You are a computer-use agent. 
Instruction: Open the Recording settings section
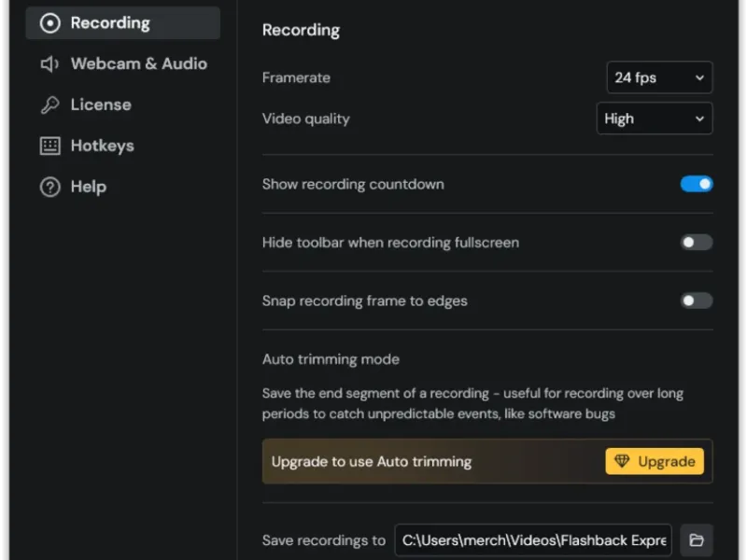tap(123, 22)
